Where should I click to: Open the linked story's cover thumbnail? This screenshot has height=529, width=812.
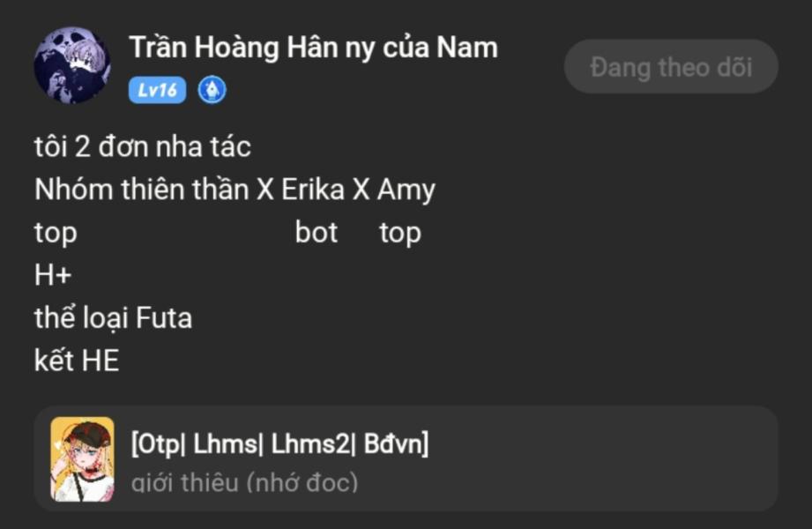coord(82,458)
